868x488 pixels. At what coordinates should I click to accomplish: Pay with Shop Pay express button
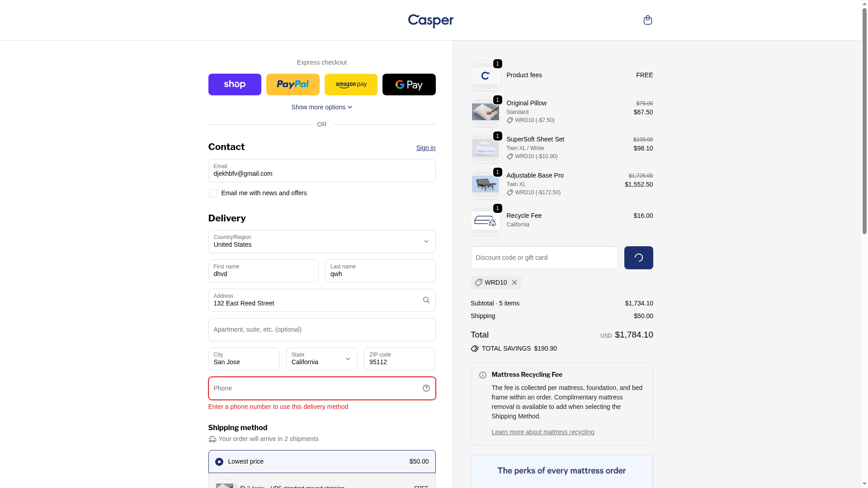pyautogui.click(x=235, y=84)
